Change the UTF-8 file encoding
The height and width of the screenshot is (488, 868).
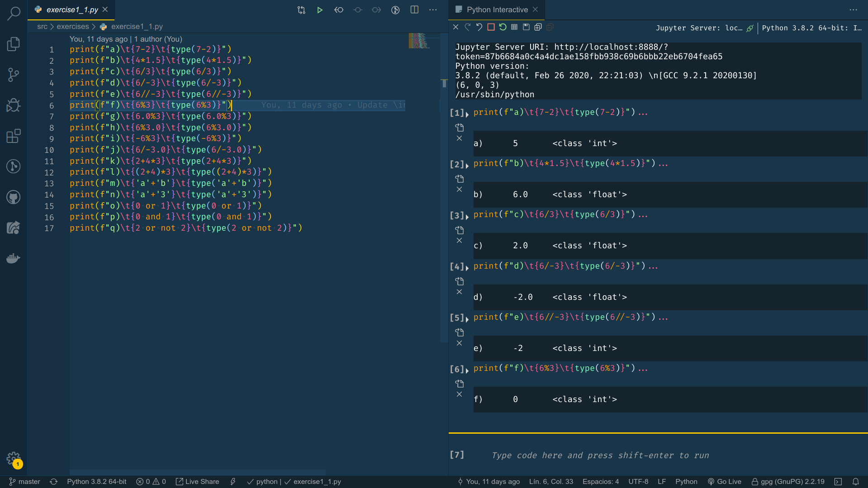(638, 482)
